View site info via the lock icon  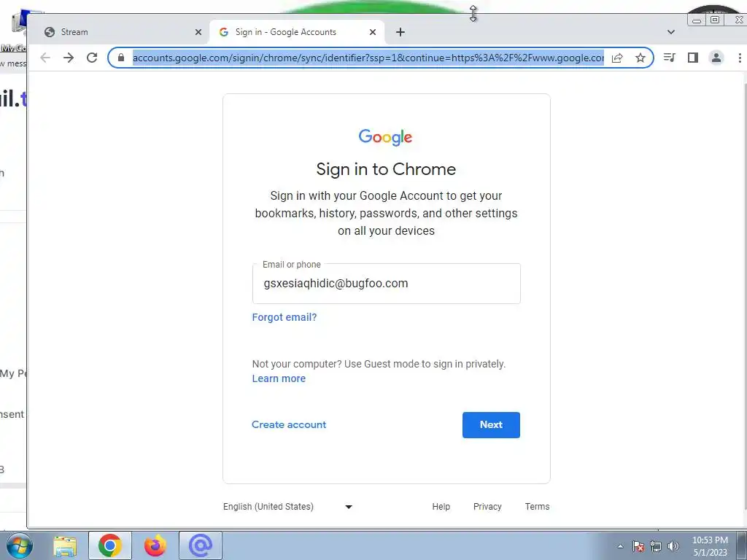(x=121, y=58)
